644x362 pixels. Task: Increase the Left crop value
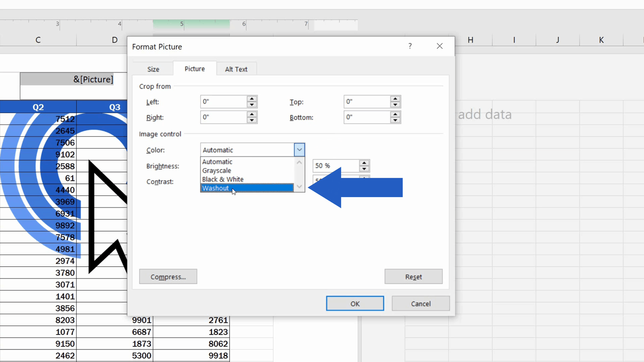point(251,99)
